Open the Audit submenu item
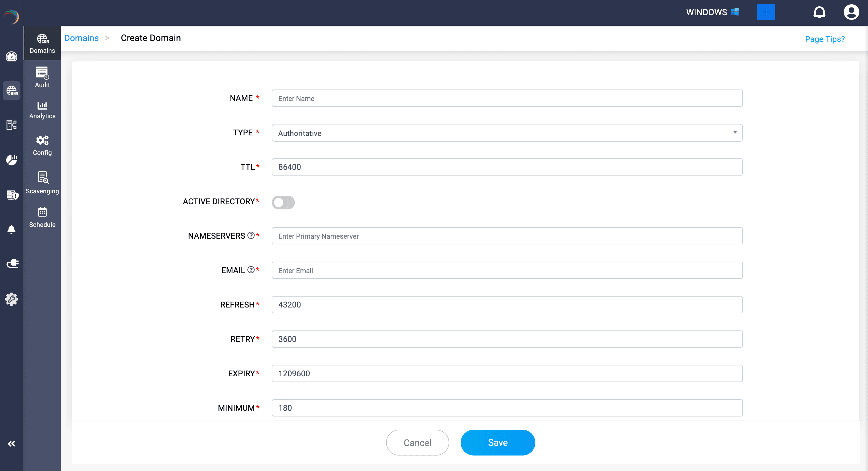868x471 pixels. click(x=42, y=77)
